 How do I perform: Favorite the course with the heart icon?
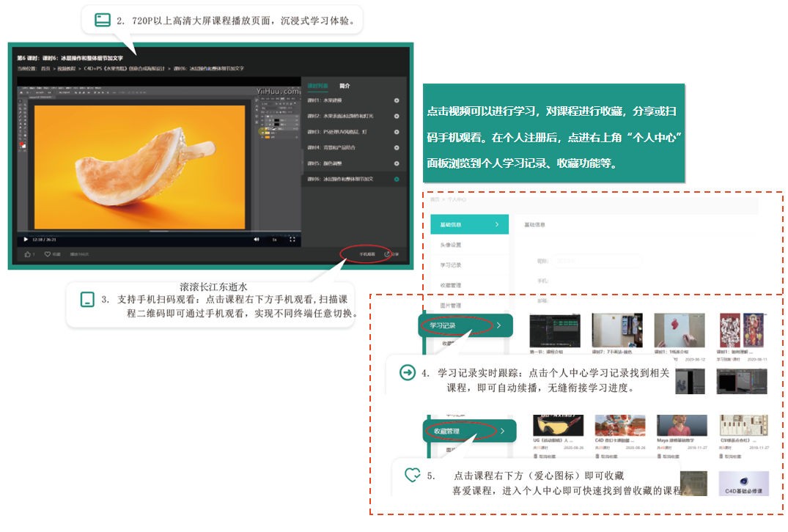(48, 254)
